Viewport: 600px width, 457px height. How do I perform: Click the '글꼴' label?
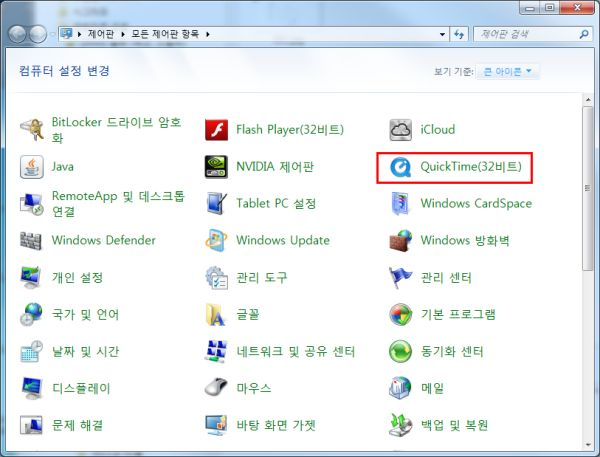(248, 314)
